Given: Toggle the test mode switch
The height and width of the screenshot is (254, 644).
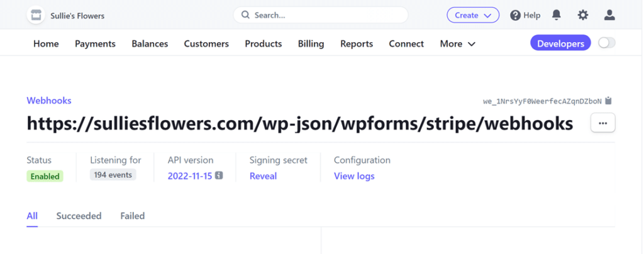Looking at the screenshot, I should click(x=606, y=43).
